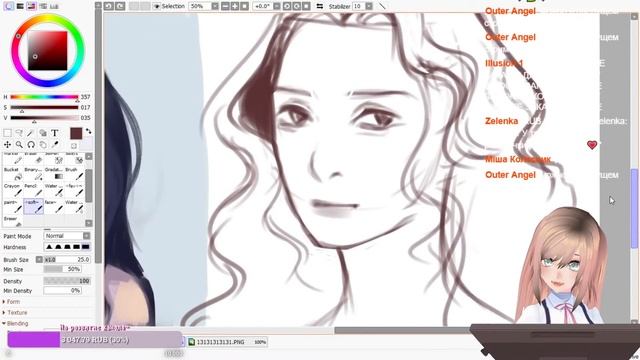The image size is (640, 360).
Task: Click the Hue slider bar
Action: [x=44, y=97]
